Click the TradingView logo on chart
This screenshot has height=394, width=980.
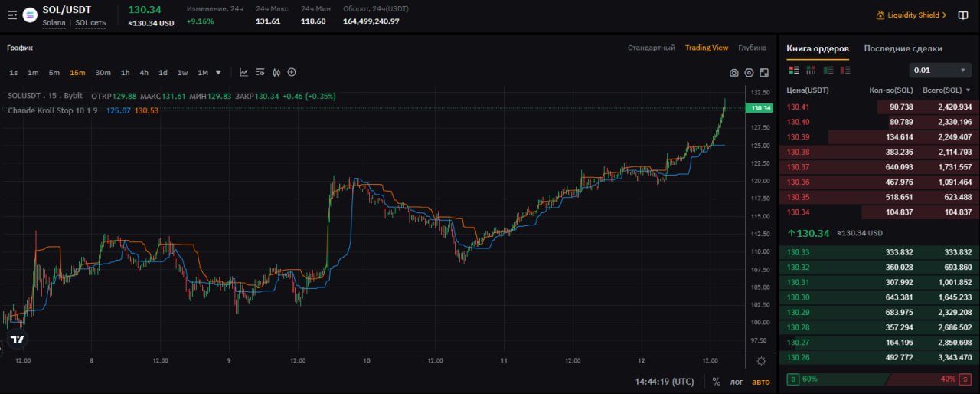18,339
